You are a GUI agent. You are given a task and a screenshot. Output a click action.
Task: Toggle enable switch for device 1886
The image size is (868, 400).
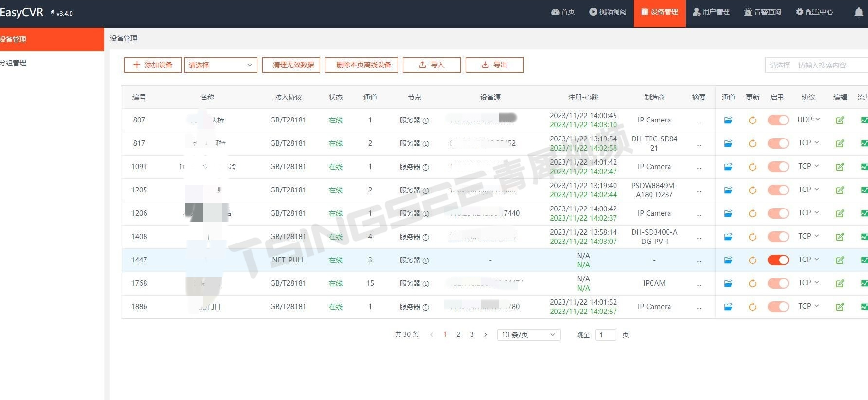(778, 307)
